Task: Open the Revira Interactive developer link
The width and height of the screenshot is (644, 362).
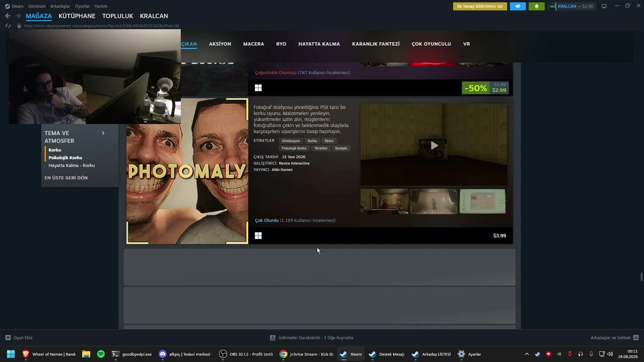Action: pos(294,163)
